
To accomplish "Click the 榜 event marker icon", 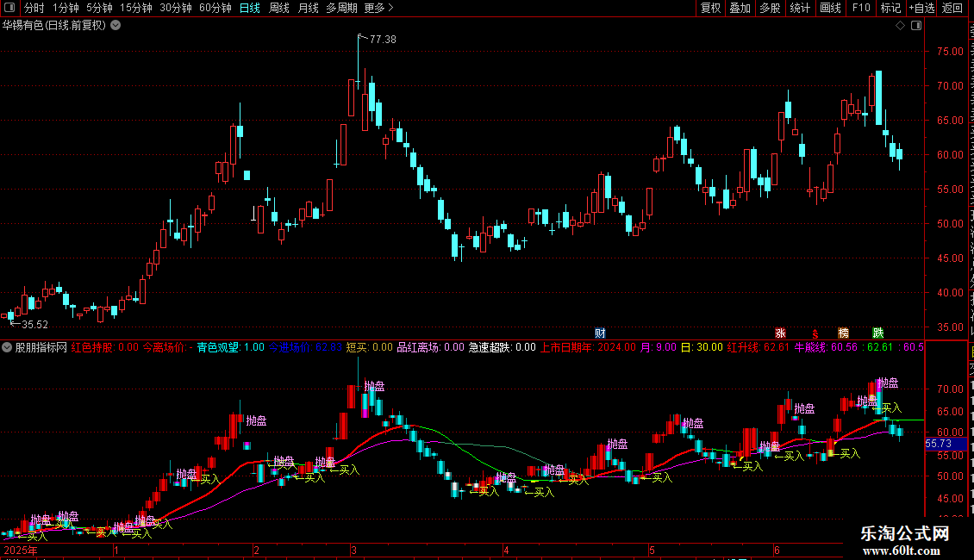I will pyautogui.click(x=844, y=333).
